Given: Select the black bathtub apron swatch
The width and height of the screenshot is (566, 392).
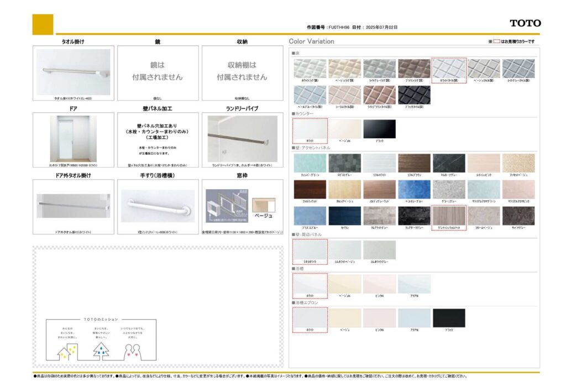Looking at the screenshot, I should pos(449,318).
